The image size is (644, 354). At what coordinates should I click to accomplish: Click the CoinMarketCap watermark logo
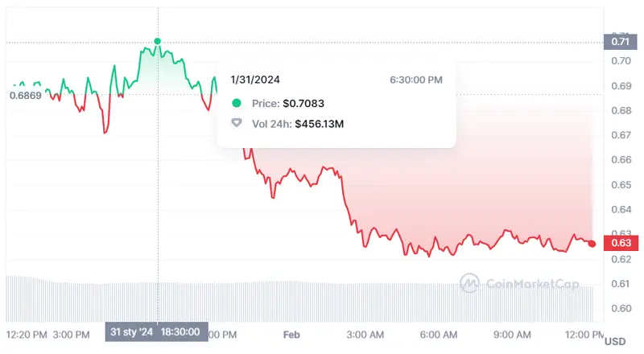pyautogui.click(x=470, y=282)
